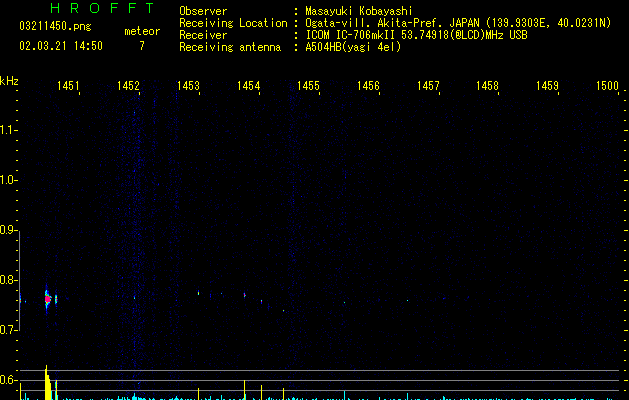
Task: Click the 0.7 kHz frequency label
Action: click(x=8, y=330)
